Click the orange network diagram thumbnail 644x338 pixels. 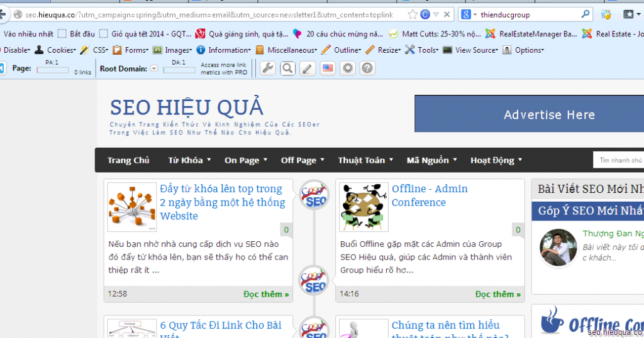click(x=132, y=207)
